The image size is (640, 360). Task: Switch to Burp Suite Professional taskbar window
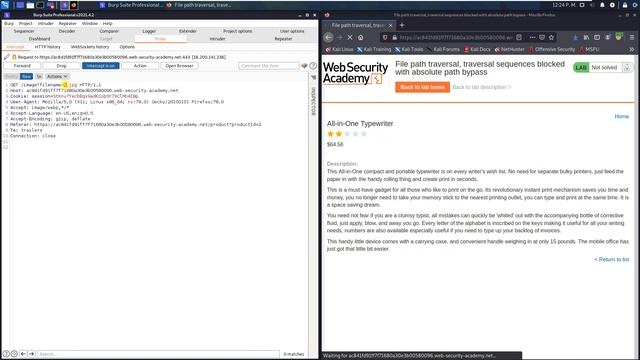(131, 5)
